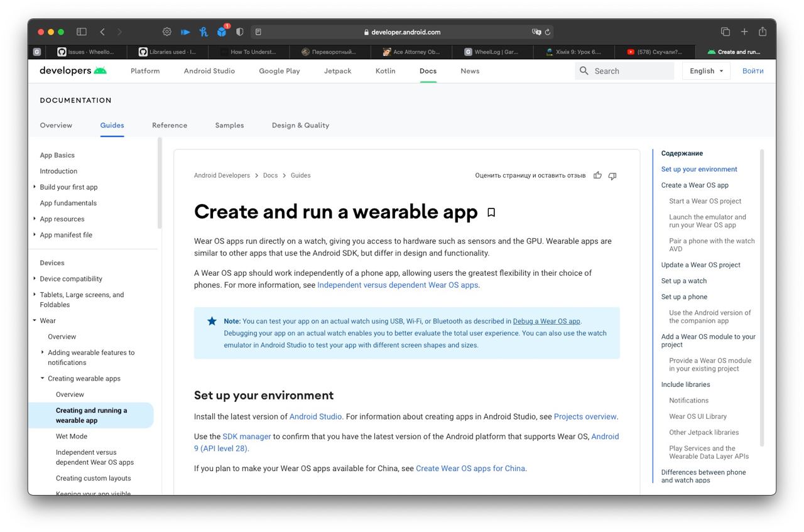Go back with the browser back arrow
The image size is (804, 532).
102,31
